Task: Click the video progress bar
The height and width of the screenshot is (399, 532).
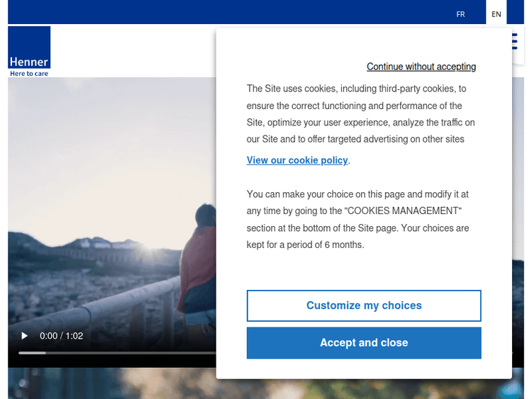Action: coord(113,352)
